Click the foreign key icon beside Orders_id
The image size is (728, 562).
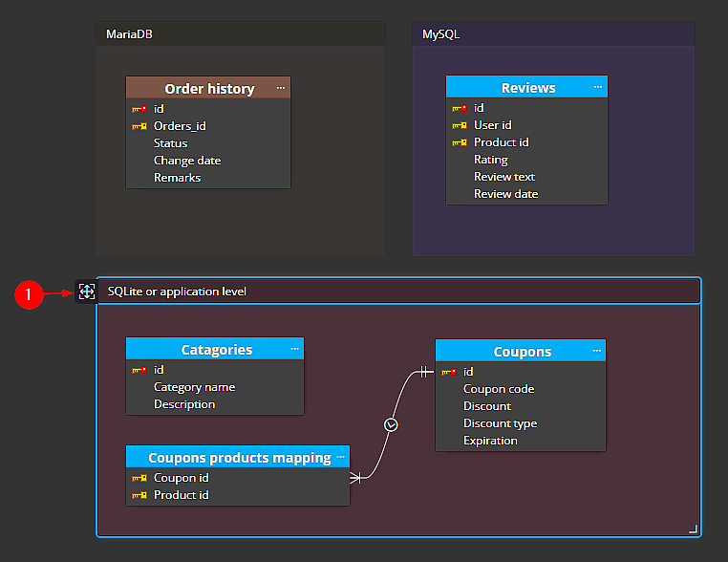139,126
